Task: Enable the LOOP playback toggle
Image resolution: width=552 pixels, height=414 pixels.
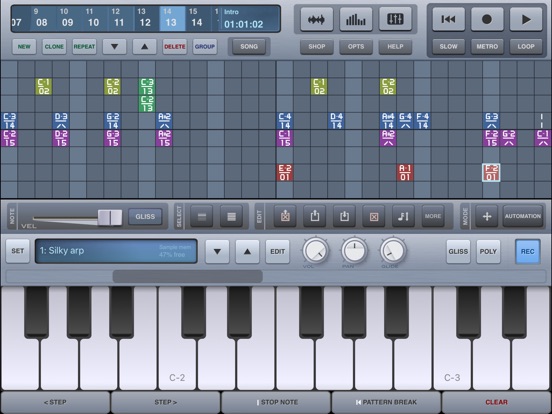Action: (526, 47)
